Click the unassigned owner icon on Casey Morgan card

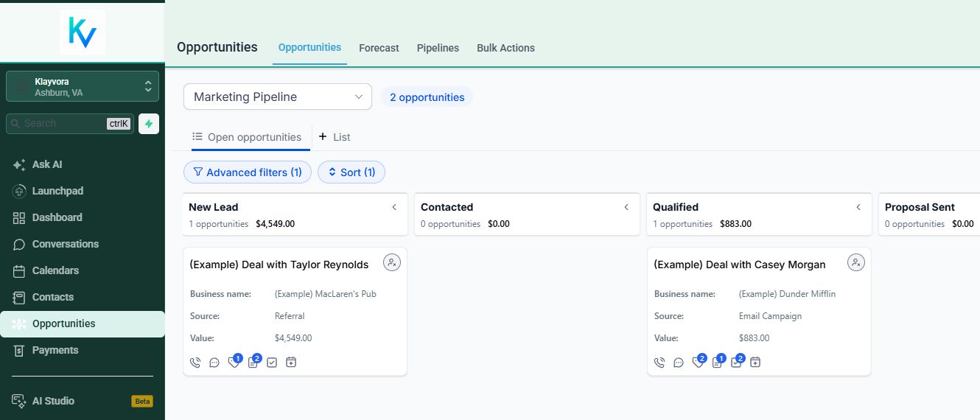pos(855,262)
